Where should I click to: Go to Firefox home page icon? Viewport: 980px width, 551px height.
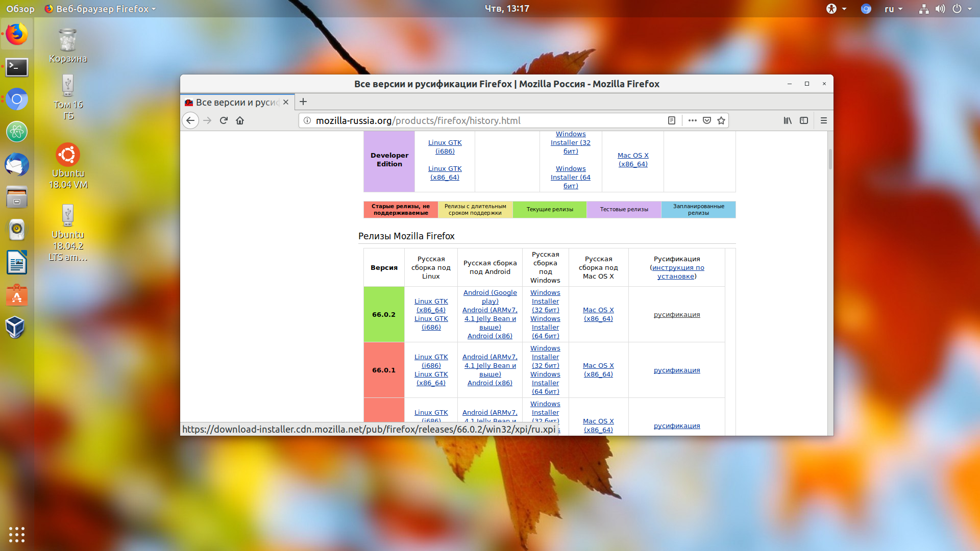(240, 120)
